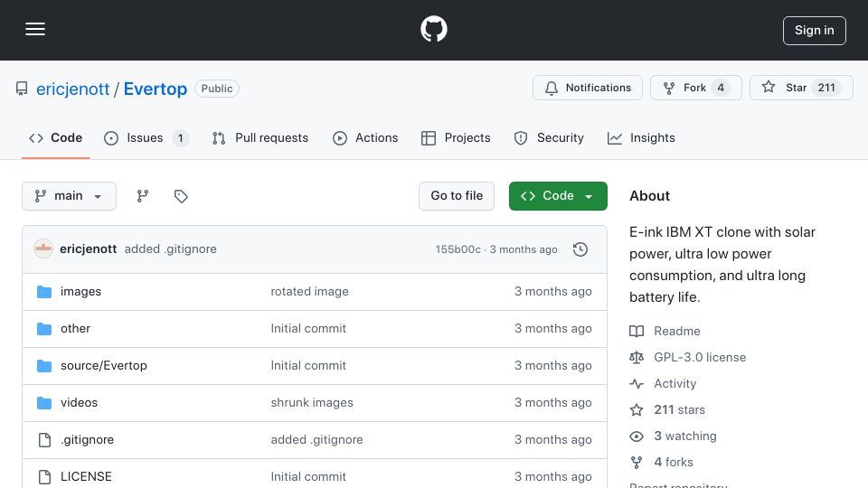Click the Activity pulse icon
This screenshot has width=868, height=488.
click(637, 383)
